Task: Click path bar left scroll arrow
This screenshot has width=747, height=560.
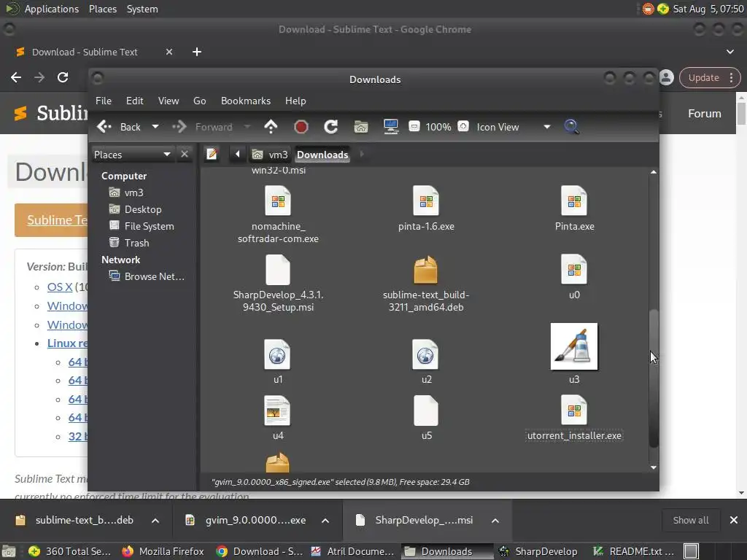Action: 237,155
